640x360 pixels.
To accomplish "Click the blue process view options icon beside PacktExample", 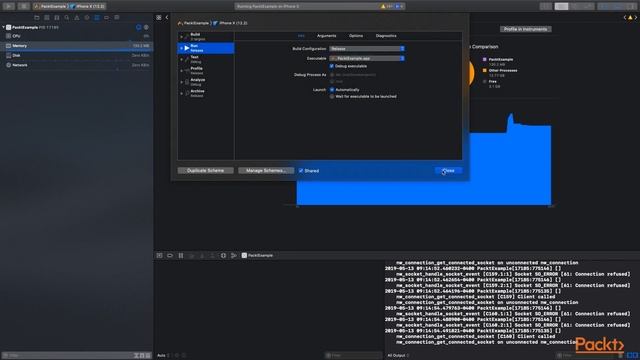I will (138, 27).
